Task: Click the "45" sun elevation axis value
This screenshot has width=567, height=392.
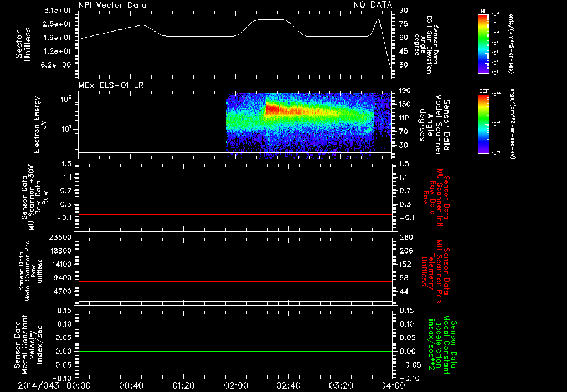Action: click(x=404, y=51)
